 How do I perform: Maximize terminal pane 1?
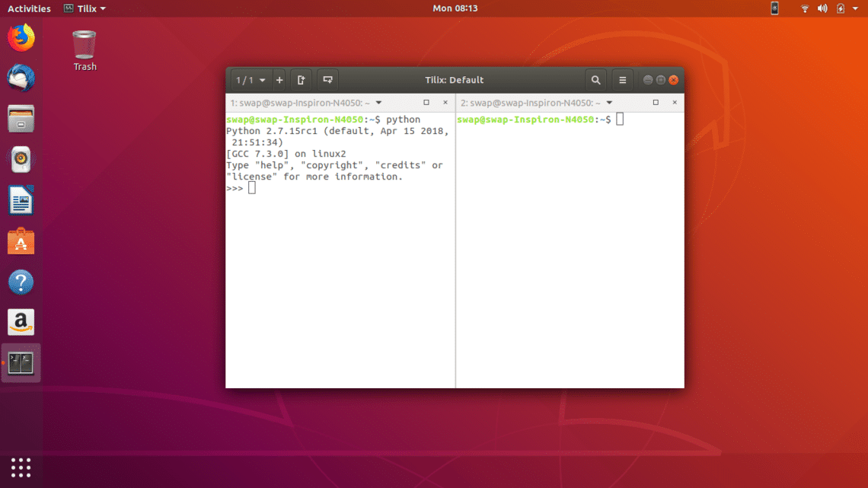click(x=426, y=103)
